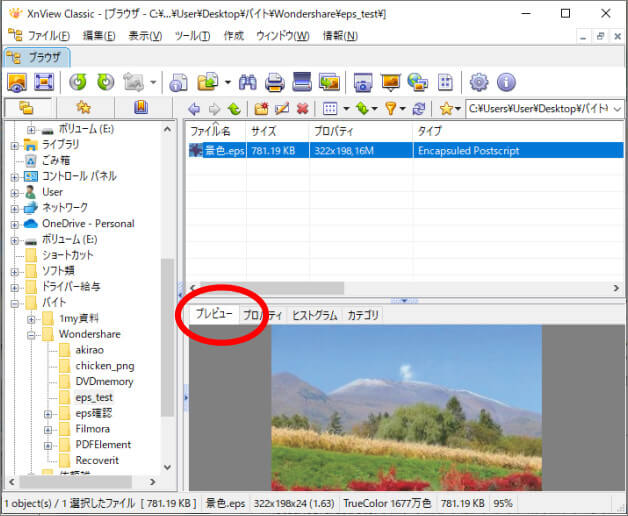Open the ファイル(F) menu

pos(48,36)
